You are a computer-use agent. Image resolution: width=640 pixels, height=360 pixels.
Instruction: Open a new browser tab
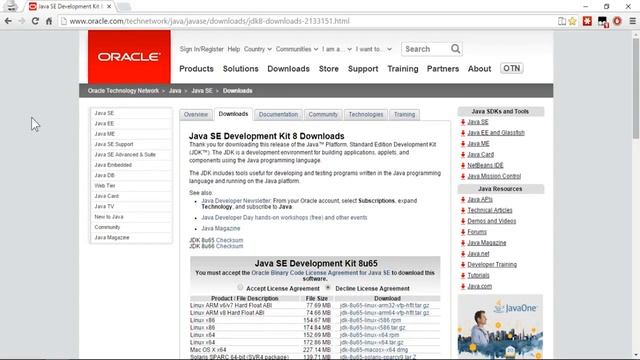coord(124,7)
